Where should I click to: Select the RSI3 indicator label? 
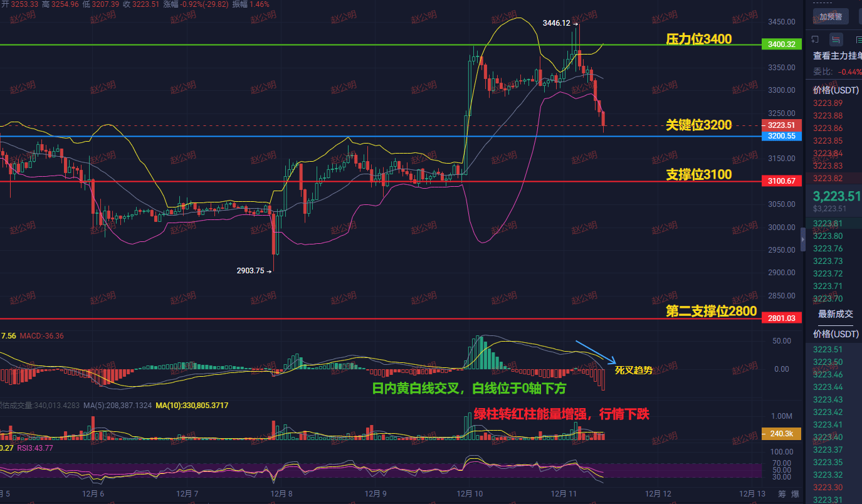point(34,448)
